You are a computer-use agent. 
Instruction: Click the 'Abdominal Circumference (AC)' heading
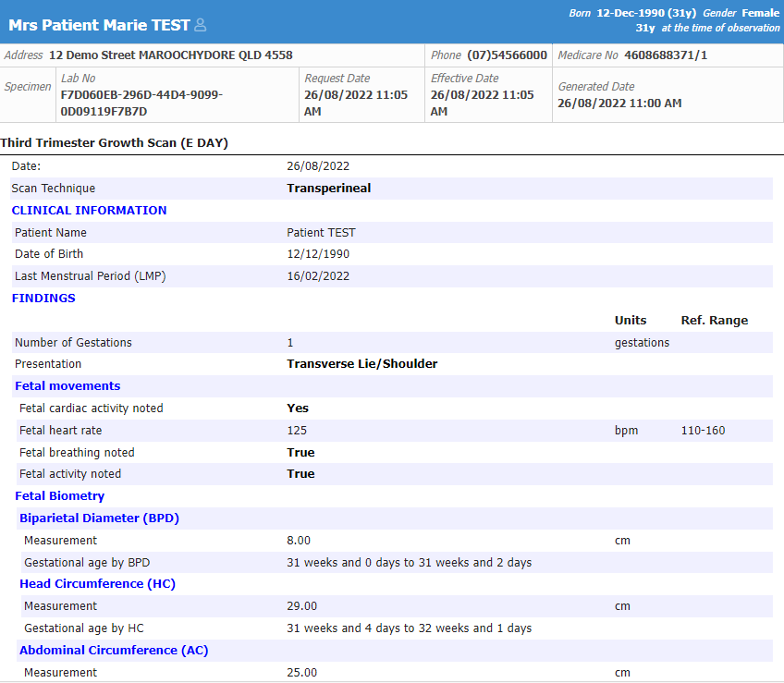pos(114,650)
